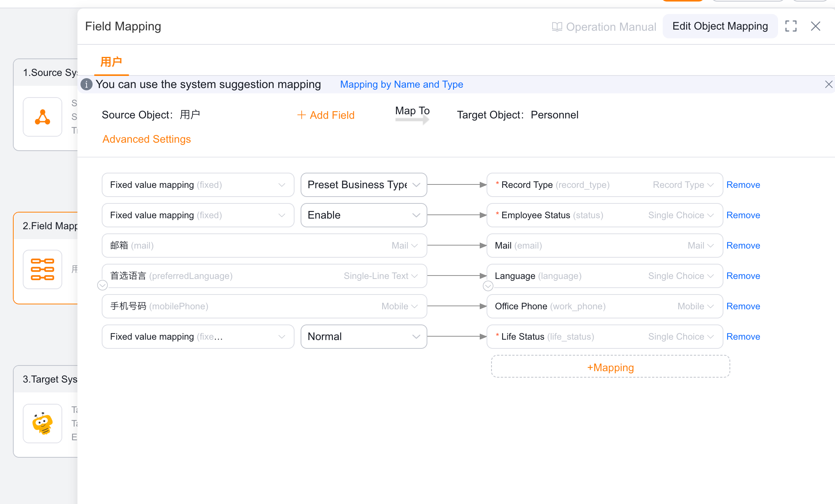Open the Operation Manual book icon
This screenshot has width=835, height=504.
557,27
